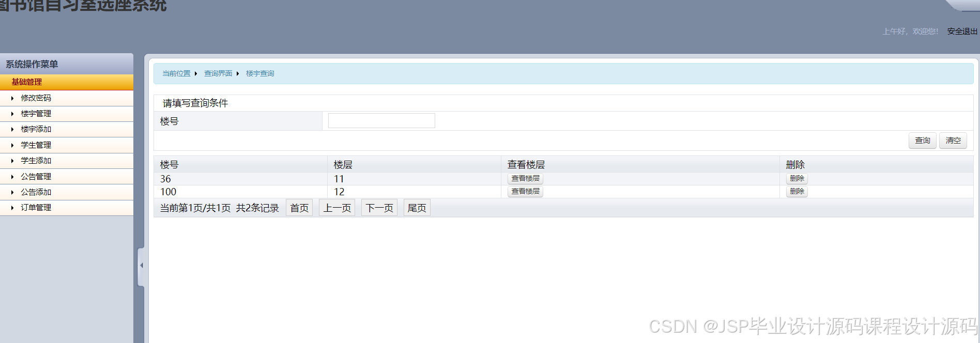Click 楼宇查询 in the breadcrumb
The height and width of the screenshot is (343, 980).
coord(260,73)
